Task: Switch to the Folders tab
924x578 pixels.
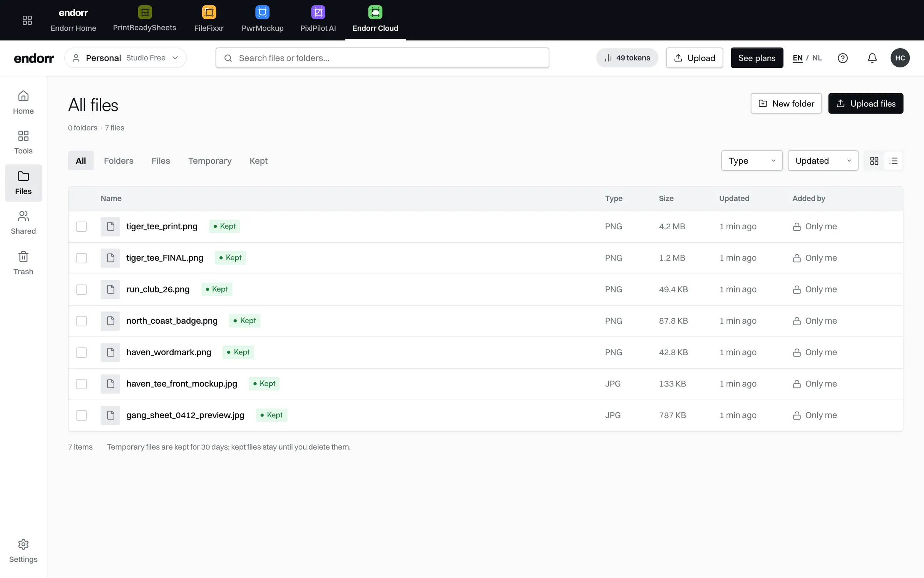Action: 119,161
